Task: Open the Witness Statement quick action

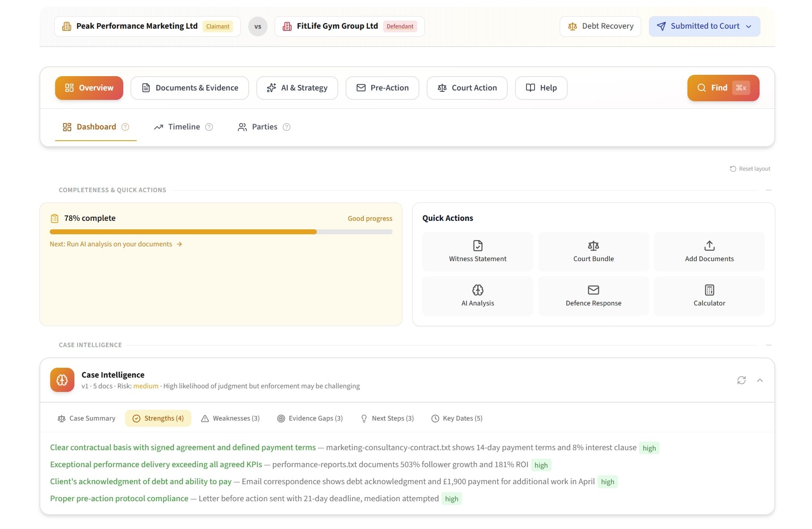Action: click(477, 251)
